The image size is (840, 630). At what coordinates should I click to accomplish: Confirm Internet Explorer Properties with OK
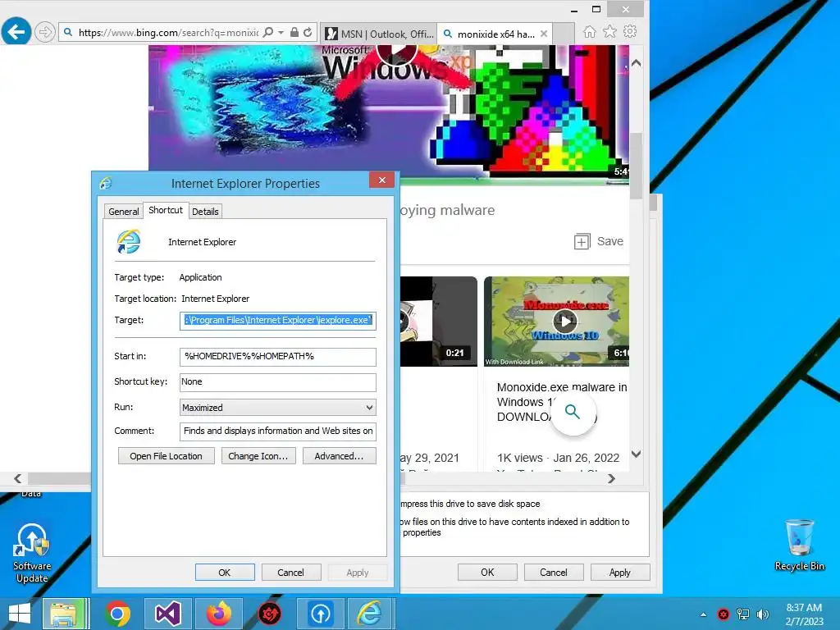pyautogui.click(x=225, y=573)
